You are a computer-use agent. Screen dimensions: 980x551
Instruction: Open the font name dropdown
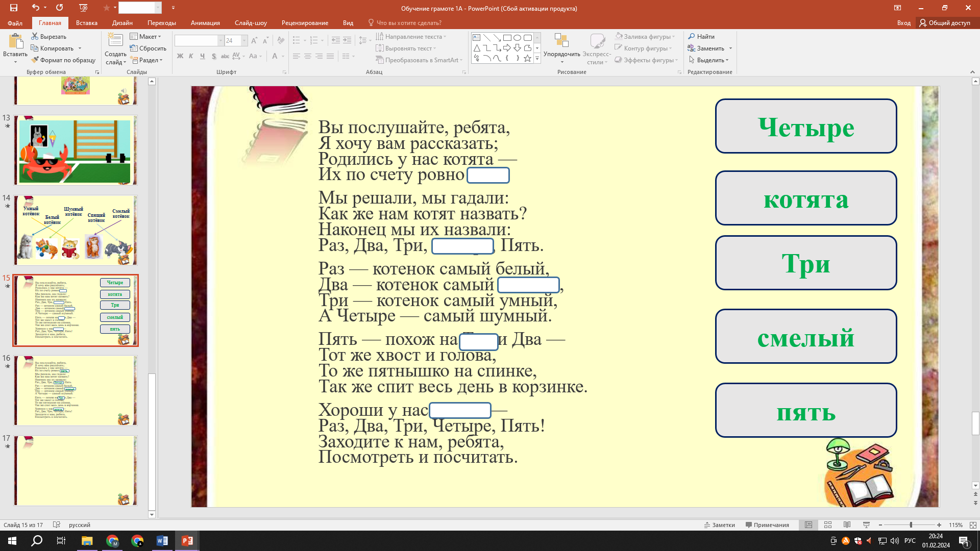(x=220, y=41)
